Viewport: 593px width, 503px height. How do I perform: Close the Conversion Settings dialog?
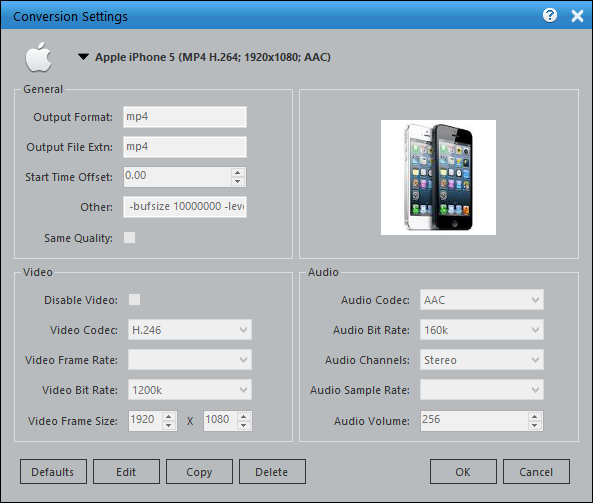(577, 16)
